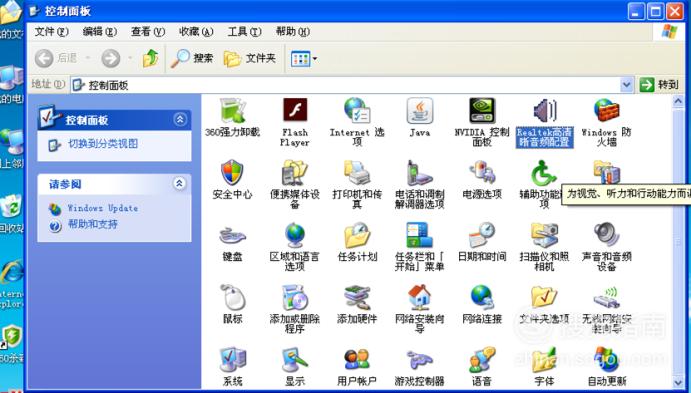Open the address bar dropdown arrow
Image resolution: width=691 pixels, height=393 pixels.
point(627,85)
